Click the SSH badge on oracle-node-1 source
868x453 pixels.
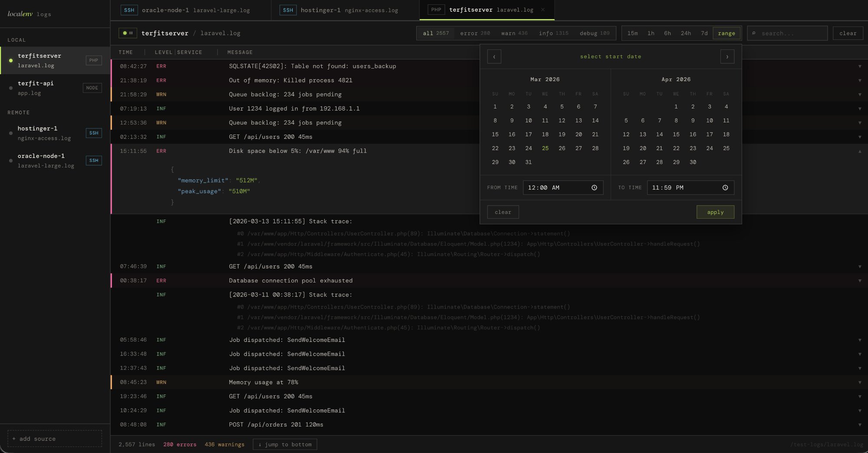pyautogui.click(x=94, y=161)
